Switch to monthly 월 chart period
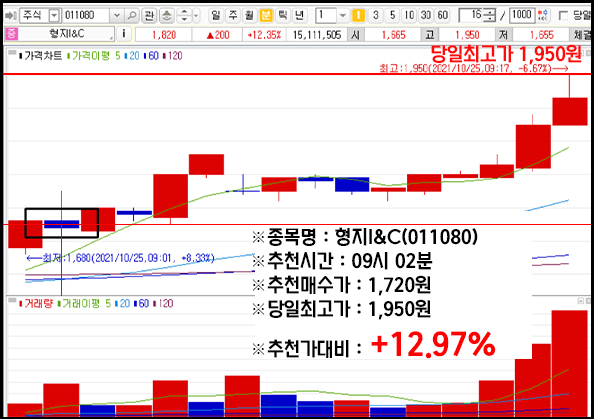 point(249,16)
